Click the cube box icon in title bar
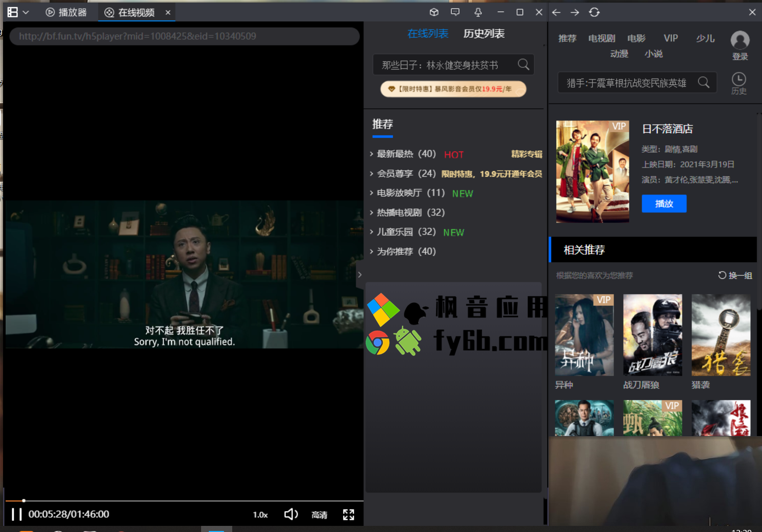 coord(434,12)
